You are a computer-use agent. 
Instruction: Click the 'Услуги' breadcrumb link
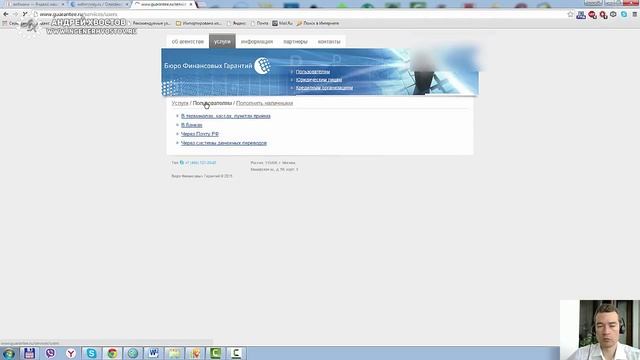(x=180, y=103)
